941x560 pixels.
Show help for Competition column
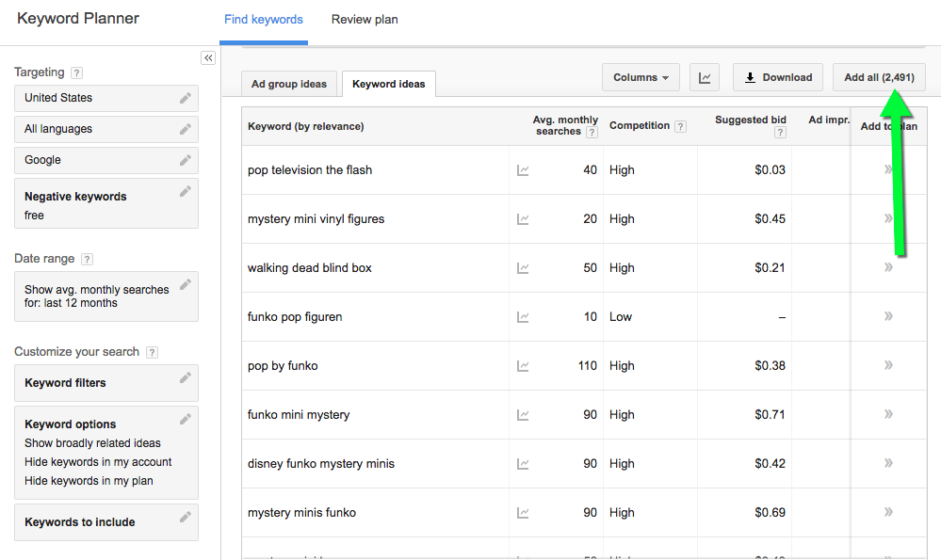680,126
